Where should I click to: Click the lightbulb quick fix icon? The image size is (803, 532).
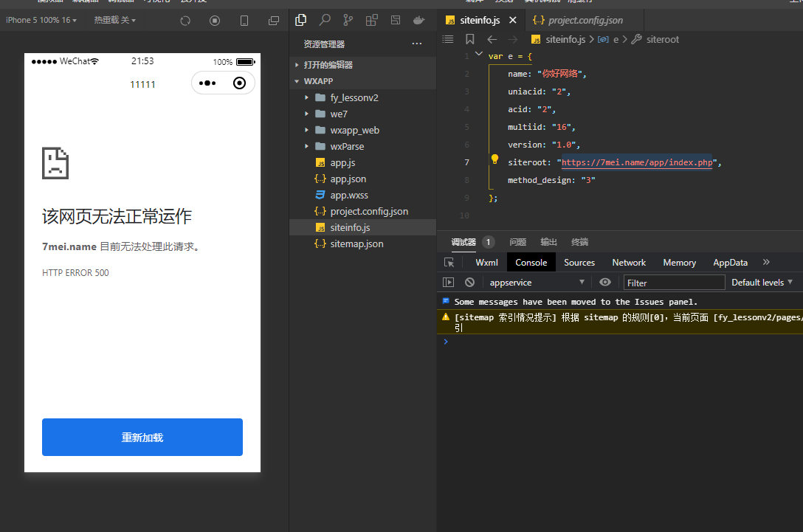pos(494,159)
